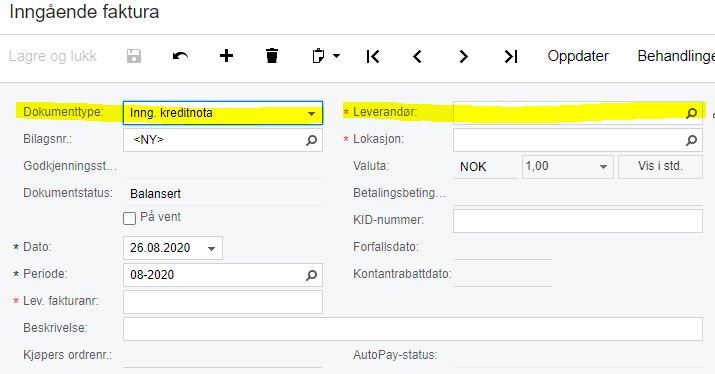Go to previous record
Image resolution: width=715 pixels, height=374 pixels.
pos(417,56)
